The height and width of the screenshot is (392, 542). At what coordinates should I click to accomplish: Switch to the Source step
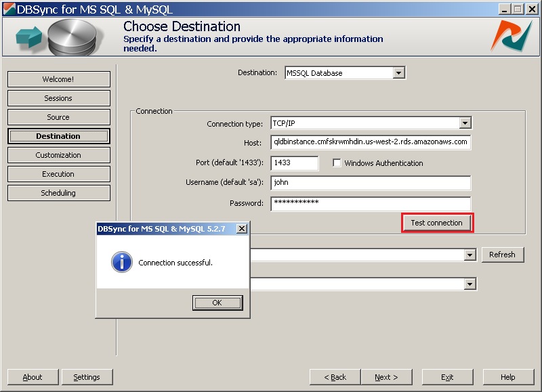(x=59, y=117)
